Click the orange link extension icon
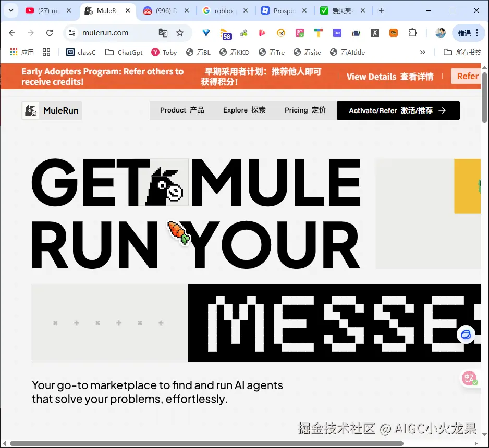 (394, 33)
